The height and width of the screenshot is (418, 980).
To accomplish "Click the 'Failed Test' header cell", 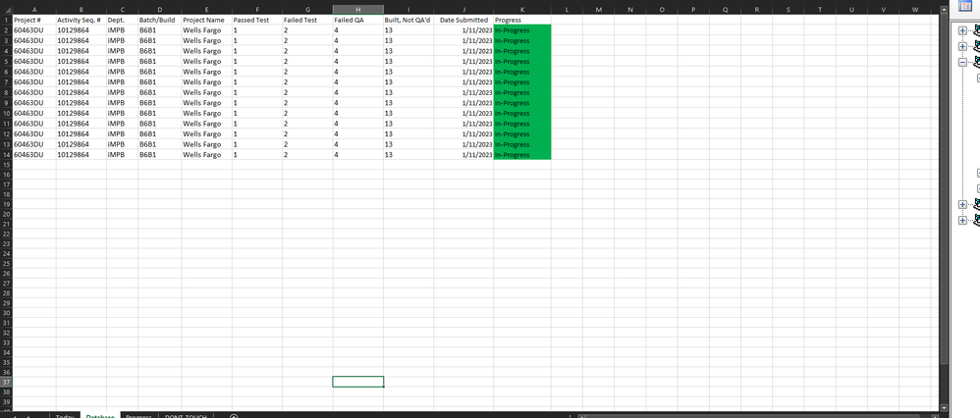I will (307, 20).
